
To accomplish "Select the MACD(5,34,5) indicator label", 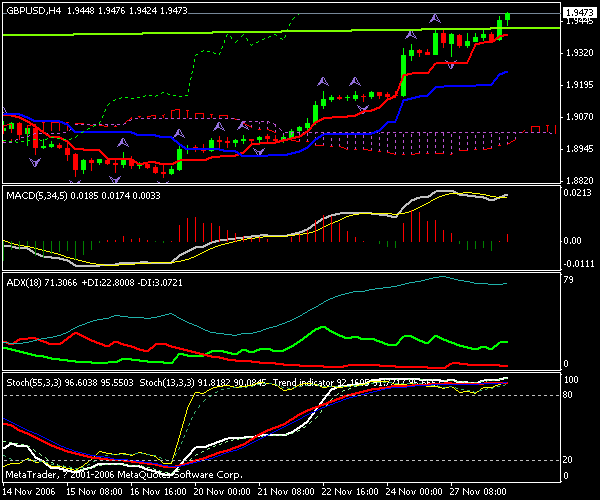I will pyautogui.click(x=37, y=196).
